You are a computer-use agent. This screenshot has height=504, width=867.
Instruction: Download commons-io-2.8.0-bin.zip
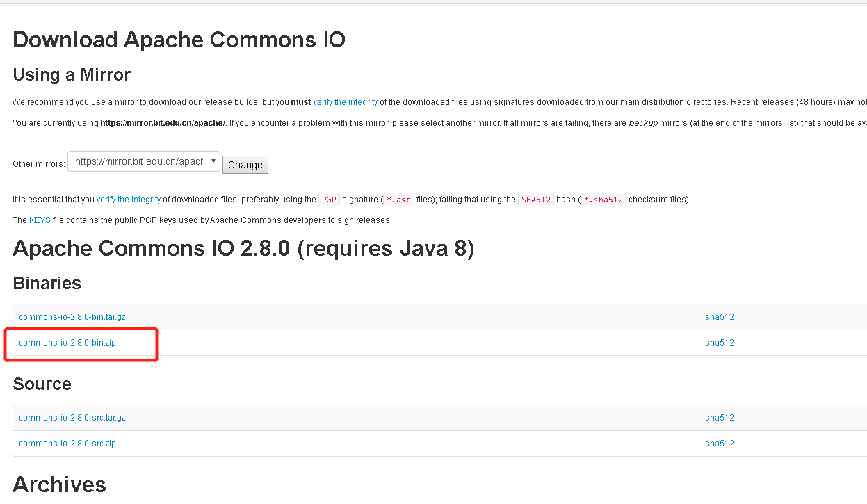tap(67, 343)
